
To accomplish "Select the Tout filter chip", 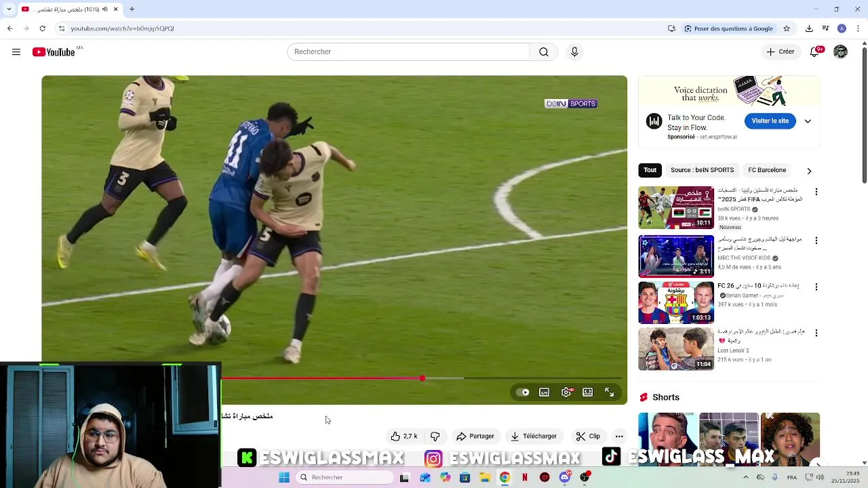I will coord(650,170).
